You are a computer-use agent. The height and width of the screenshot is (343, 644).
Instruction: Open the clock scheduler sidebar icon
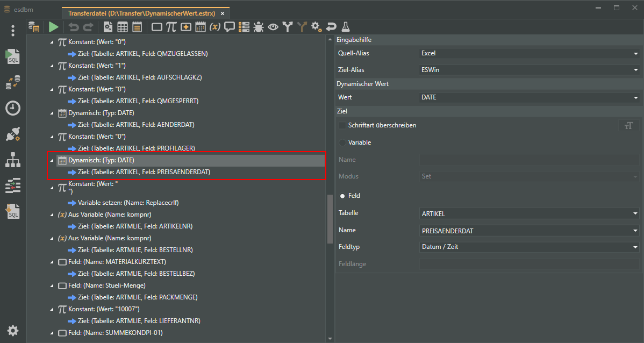[13, 108]
